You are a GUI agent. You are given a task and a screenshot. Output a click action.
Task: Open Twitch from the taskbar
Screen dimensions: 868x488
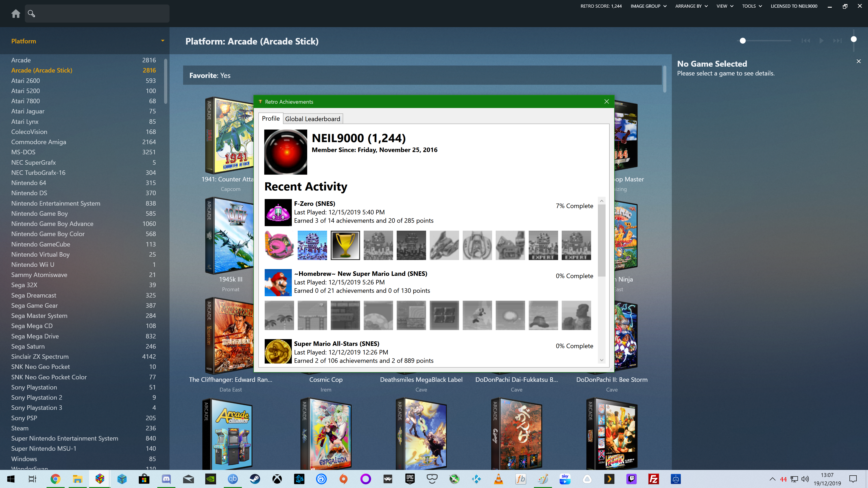coord(631,479)
